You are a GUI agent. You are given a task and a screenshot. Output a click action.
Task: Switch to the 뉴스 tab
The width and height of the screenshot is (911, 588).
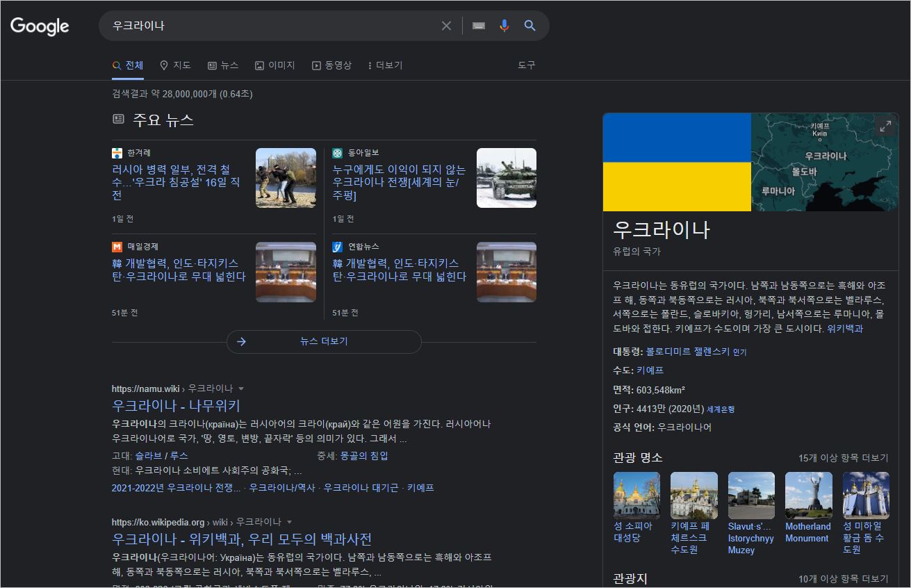pyautogui.click(x=222, y=65)
